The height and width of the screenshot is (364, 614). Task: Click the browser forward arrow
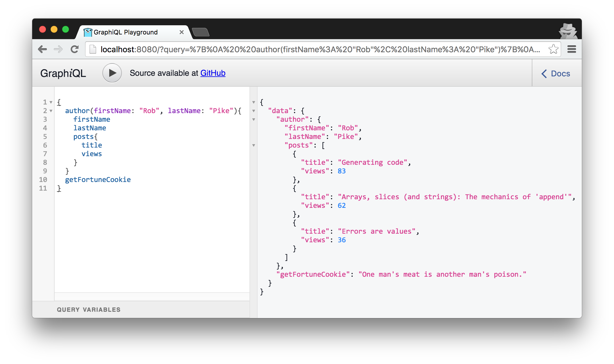(x=58, y=49)
